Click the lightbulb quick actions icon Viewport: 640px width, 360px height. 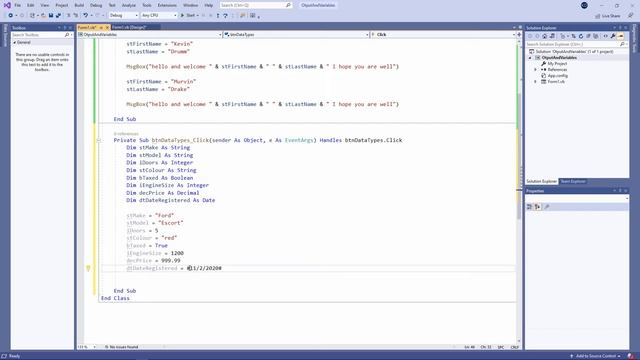[x=88, y=268]
